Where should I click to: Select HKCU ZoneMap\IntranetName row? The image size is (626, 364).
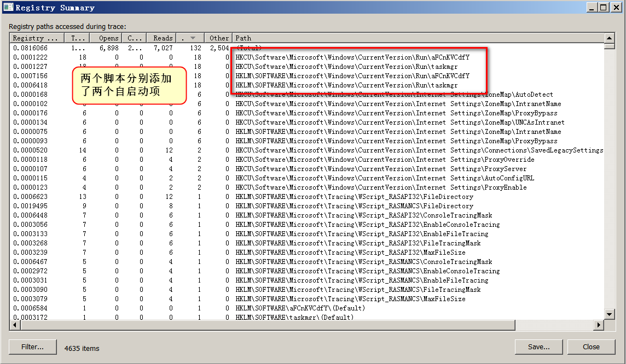tap(307, 104)
